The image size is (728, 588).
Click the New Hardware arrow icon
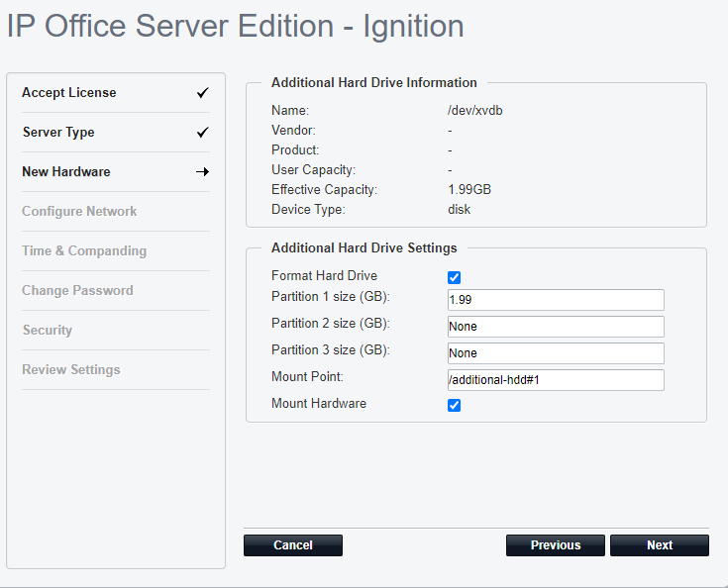click(x=202, y=171)
